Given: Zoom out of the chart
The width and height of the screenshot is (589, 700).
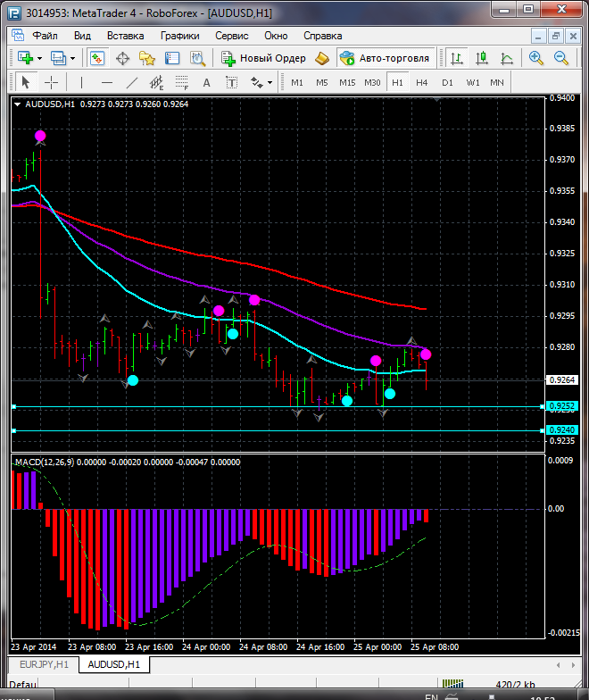Looking at the screenshot, I should tap(562, 58).
